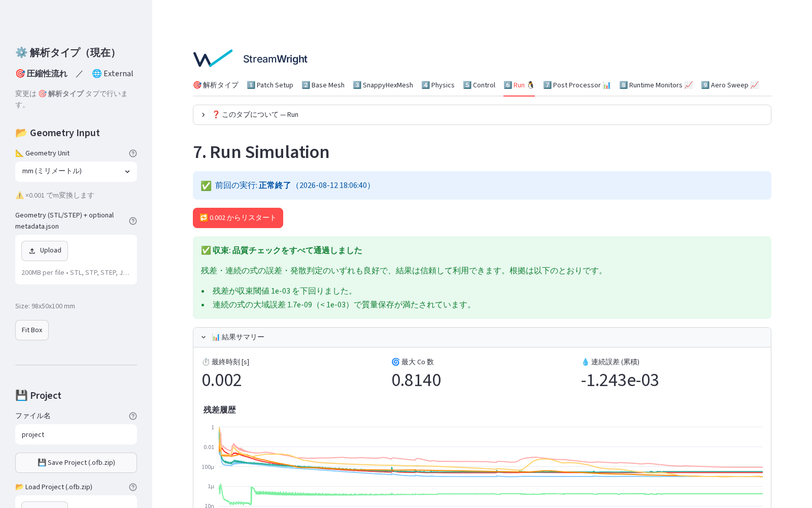This screenshot has width=812, height=508.
Task: Click the 収束: 品質チェックをすべて通過しました heading
Action: point(282,250)
